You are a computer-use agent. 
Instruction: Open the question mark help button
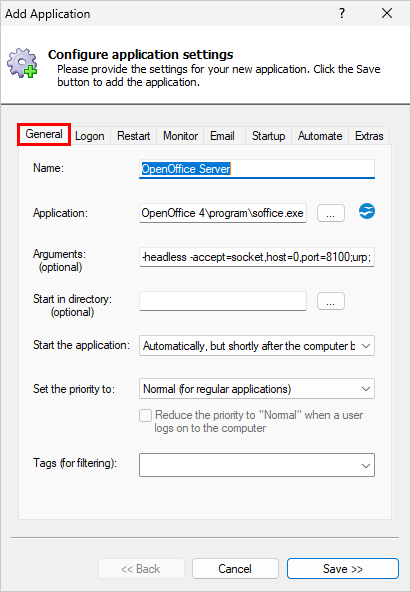tap(342, 14)
